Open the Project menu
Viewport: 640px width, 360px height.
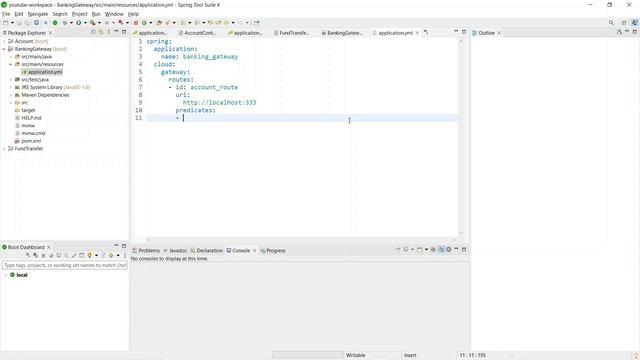pos(80,14)
